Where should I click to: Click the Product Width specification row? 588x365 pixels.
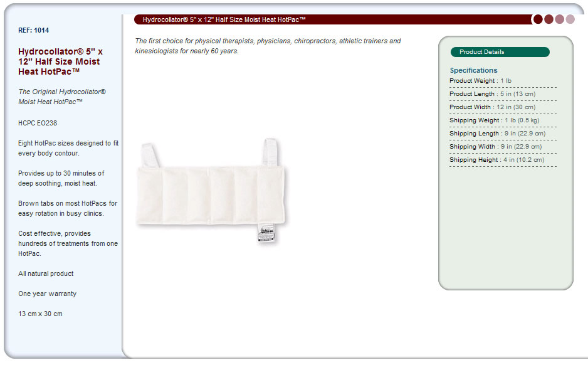503,107
